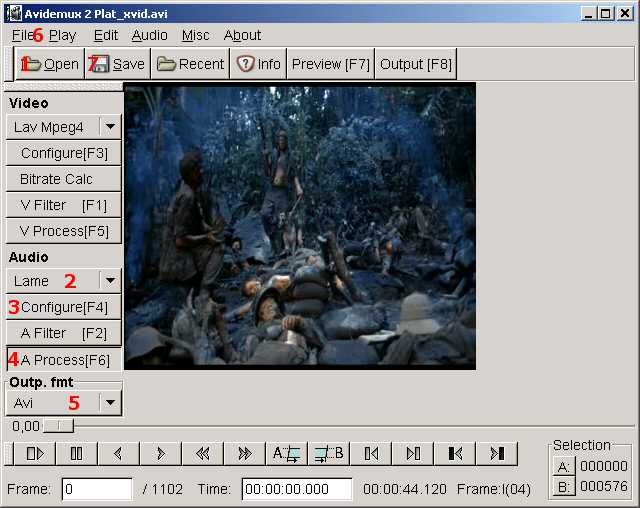Open the Edit menu
Screen dimensions: 640x508
[x=106, y=35]
